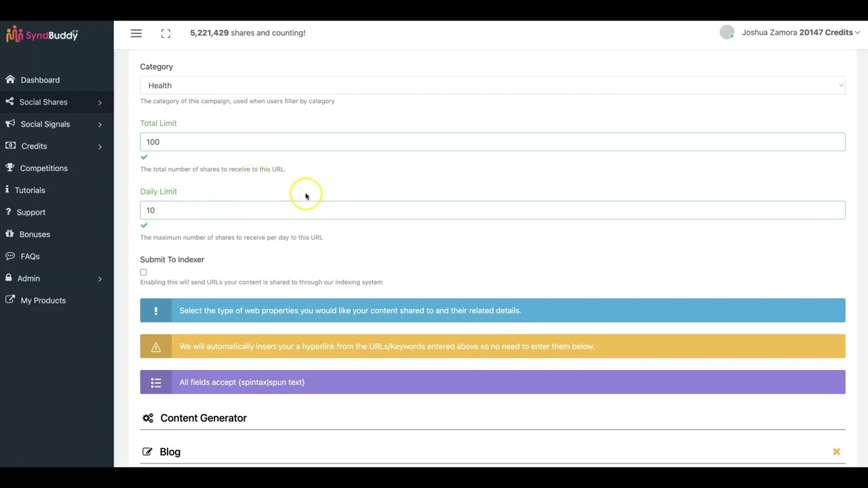Click the Blog section heading
The image size is (868, 488).
click(170, 451)
